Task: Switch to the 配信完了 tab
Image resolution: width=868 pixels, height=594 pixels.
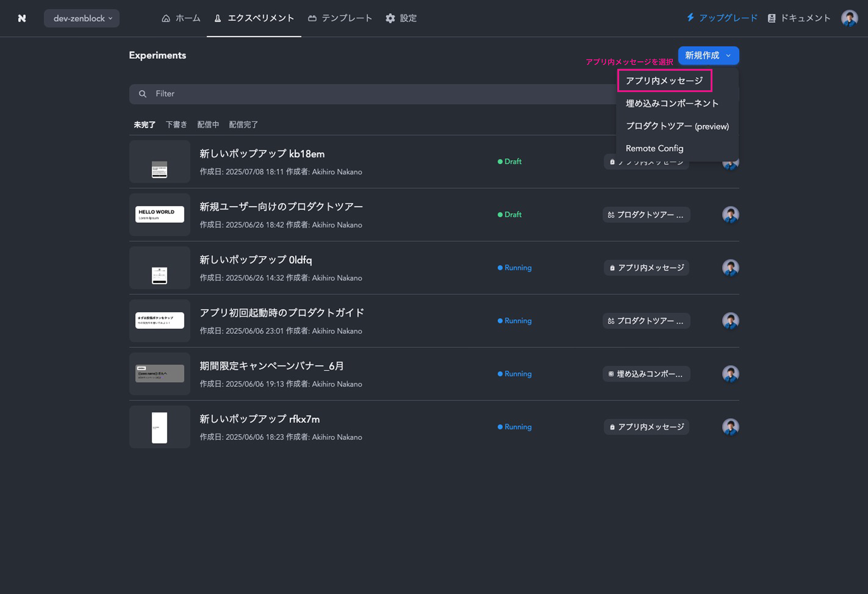Action: pos(243,125)
